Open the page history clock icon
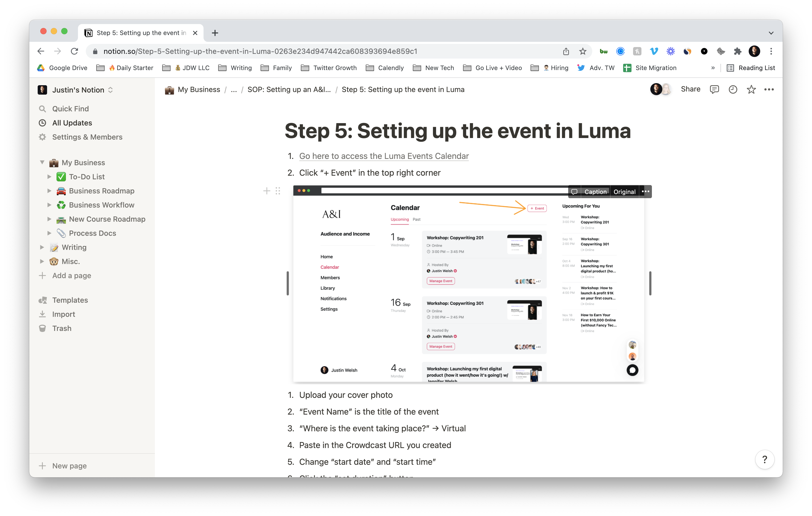Screen dimensions: 812x516 point(732,89)
